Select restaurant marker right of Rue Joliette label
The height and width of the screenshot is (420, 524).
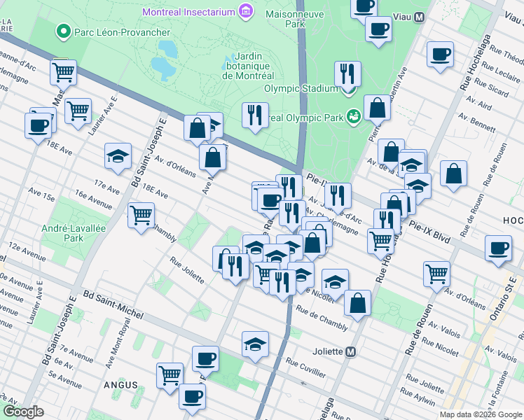(235, 266)
